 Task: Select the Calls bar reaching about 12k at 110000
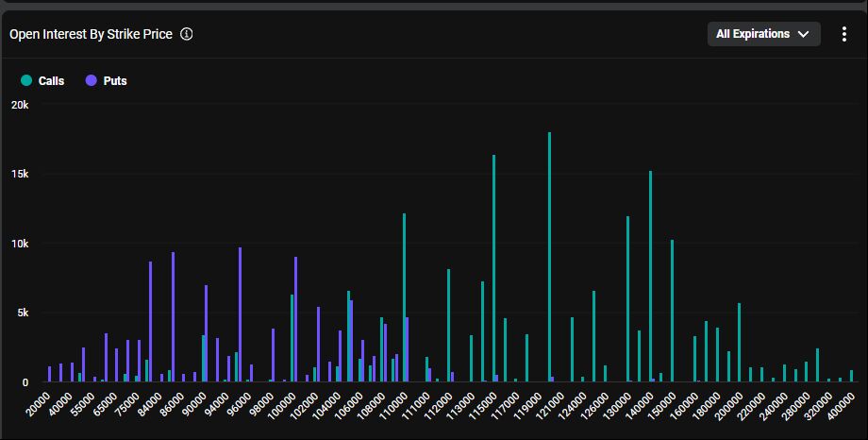404,297
